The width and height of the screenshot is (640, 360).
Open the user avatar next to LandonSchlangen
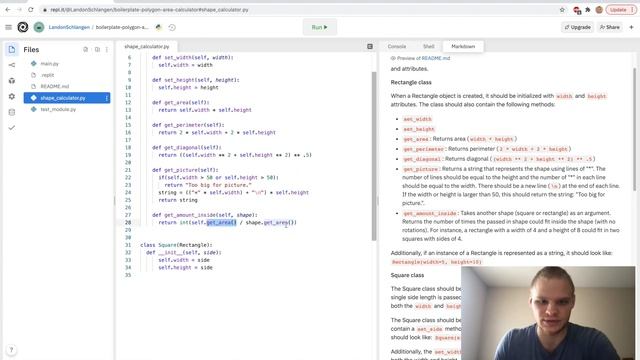(x=39, y=27)
